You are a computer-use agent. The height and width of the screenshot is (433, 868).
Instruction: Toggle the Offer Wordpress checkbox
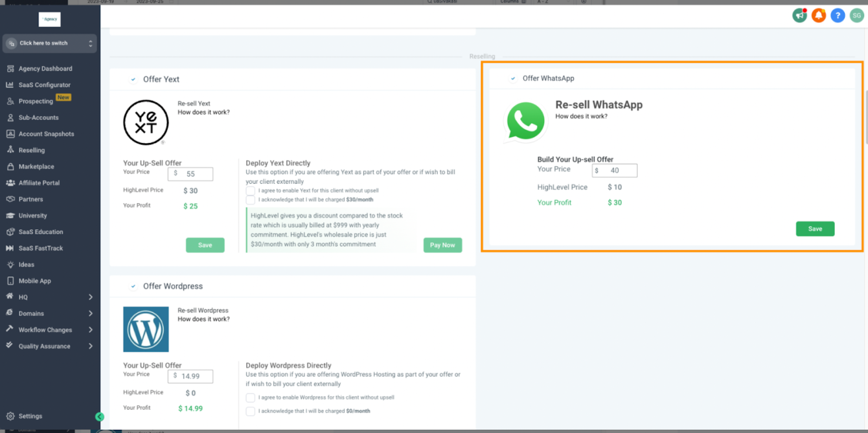pyautogui.click(x=133, y=285)
